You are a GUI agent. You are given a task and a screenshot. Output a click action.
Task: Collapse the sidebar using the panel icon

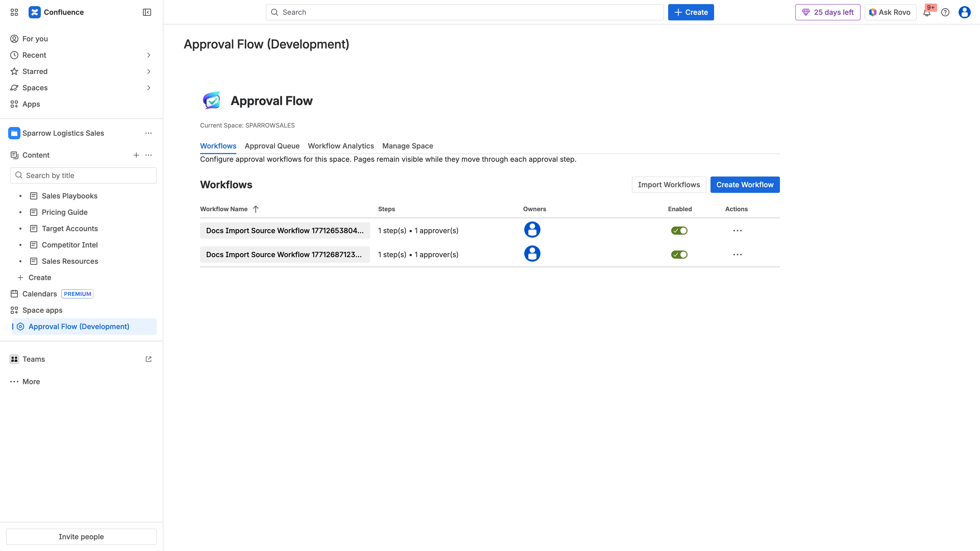(146, 12)
